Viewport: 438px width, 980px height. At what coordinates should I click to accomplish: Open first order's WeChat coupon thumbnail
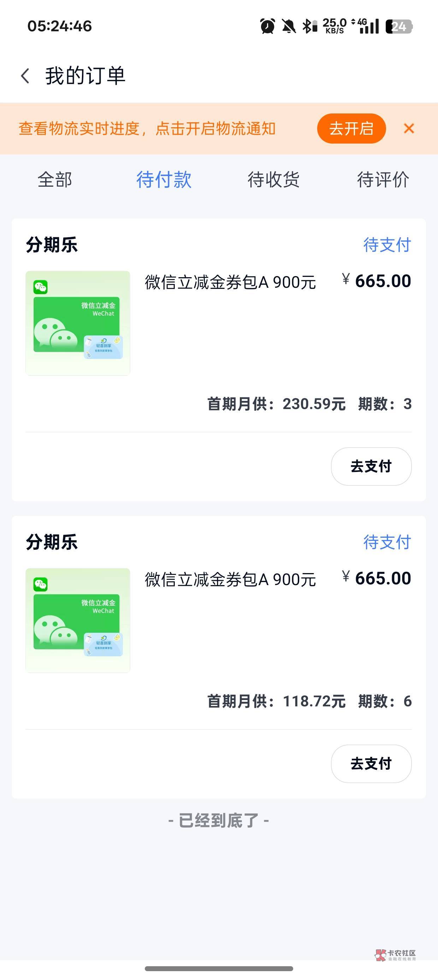tap(78, 323)
